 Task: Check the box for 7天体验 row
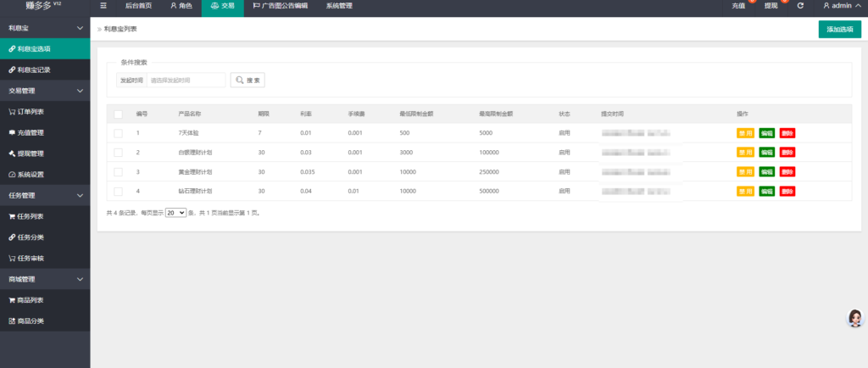pos(118,133)
